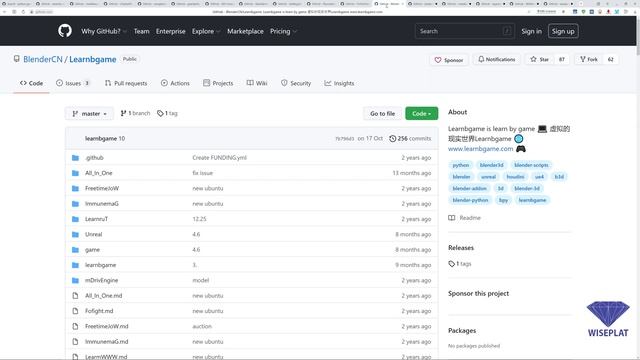640x360 pixels.
Task: Open the mDrivEngine folder
Action: 101,280
